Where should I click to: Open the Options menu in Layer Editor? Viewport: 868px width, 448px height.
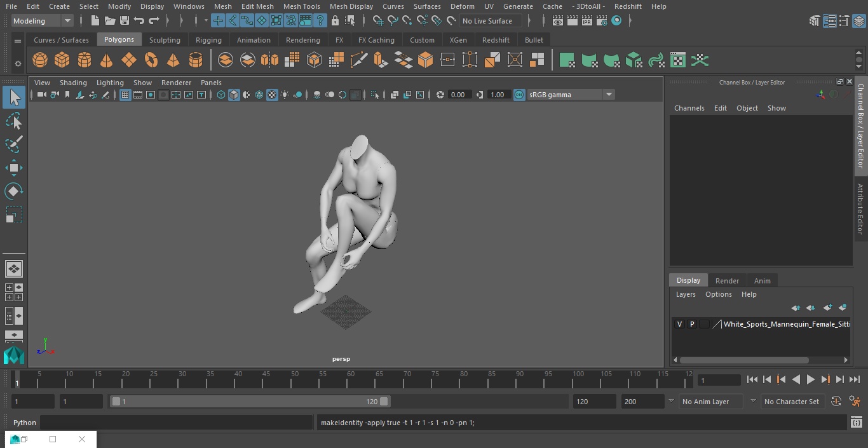(719, 294)
